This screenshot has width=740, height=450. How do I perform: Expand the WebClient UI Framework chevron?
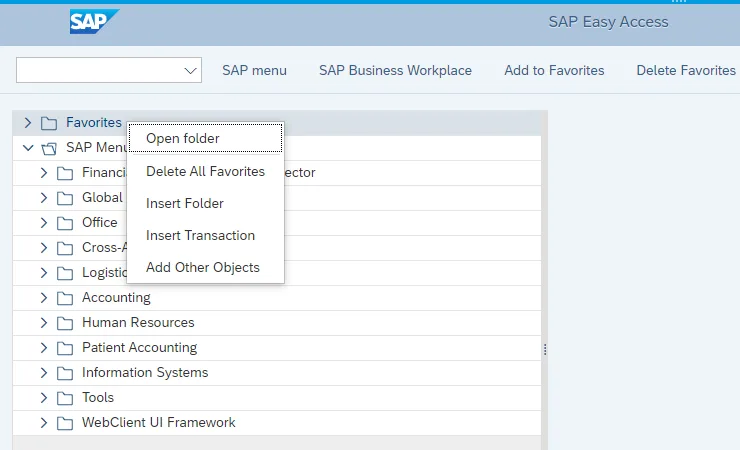pyautogui.click(x=44, y=423)
